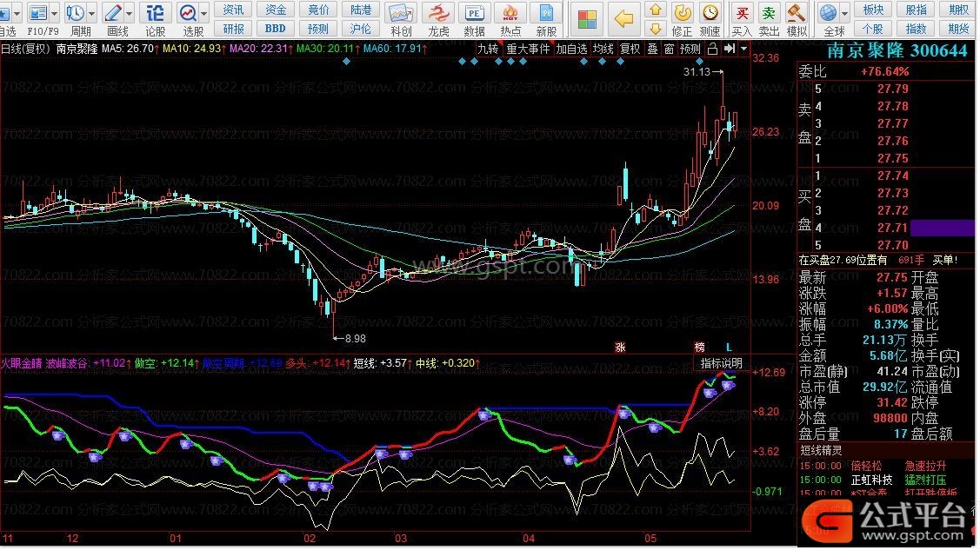The image size is (980, 550).
Task: Click the 个股 individual stocks button
Action: tap(873, 29)
